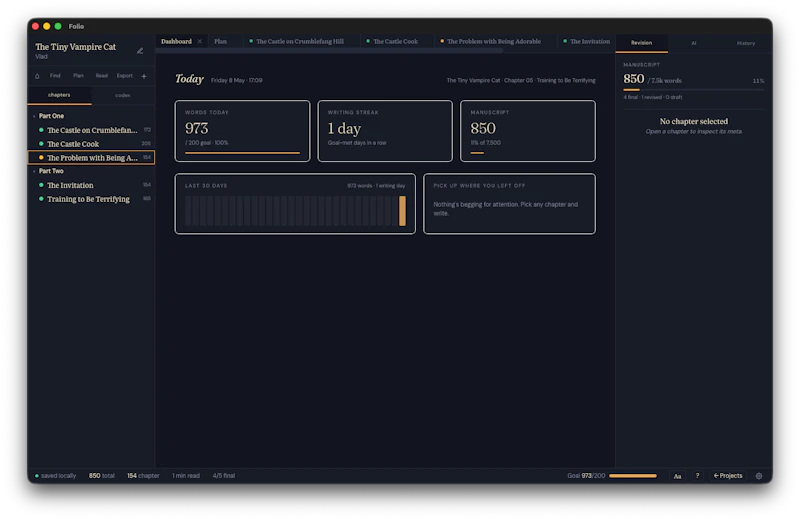The width and height of the screenshot is (800, 520).
Task: Switch to the codex sidebar tab
Action: coord(122,95)
